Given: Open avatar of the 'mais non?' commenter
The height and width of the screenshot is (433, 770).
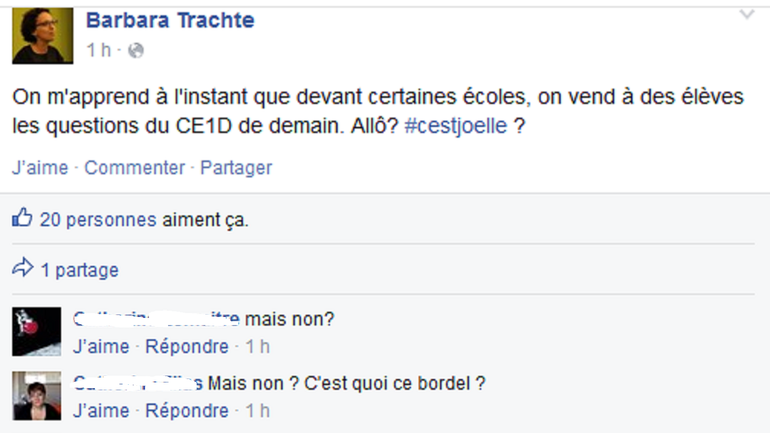Looking at the screenshot, I should pos(37,331).
